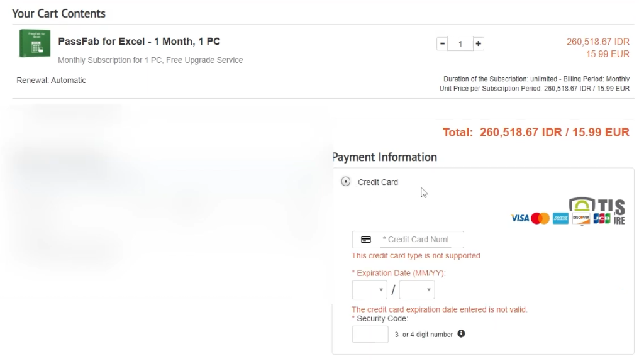Image resolution: width=644 pixels, height=361 pixels.
Task: Click the PassFab for Excel product box image
Action: [x=35, y=43]
